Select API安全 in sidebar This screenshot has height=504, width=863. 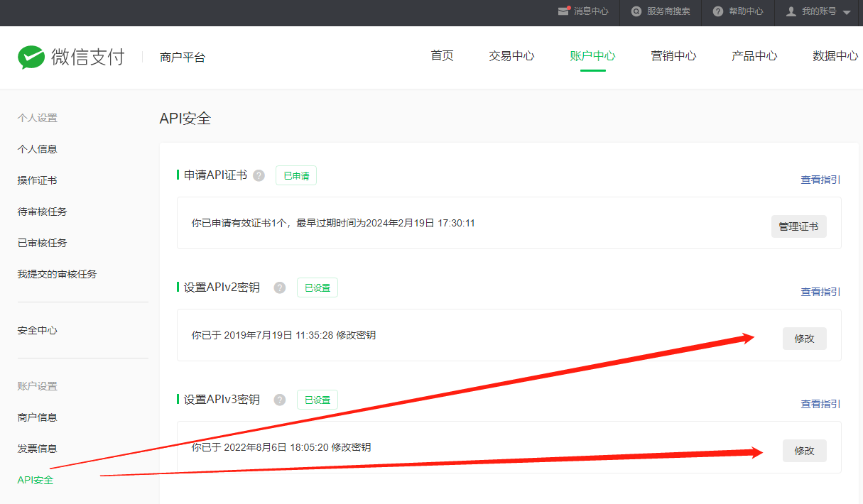point(36,480)
